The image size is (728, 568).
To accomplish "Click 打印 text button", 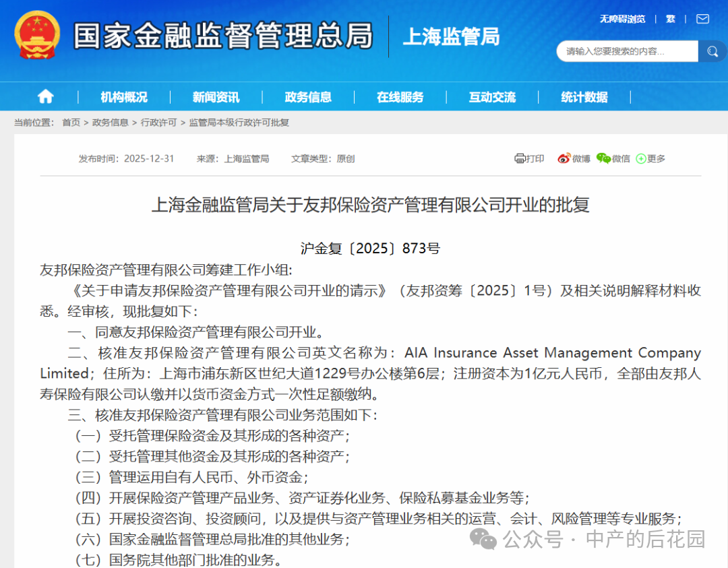I will pos(535,159).
